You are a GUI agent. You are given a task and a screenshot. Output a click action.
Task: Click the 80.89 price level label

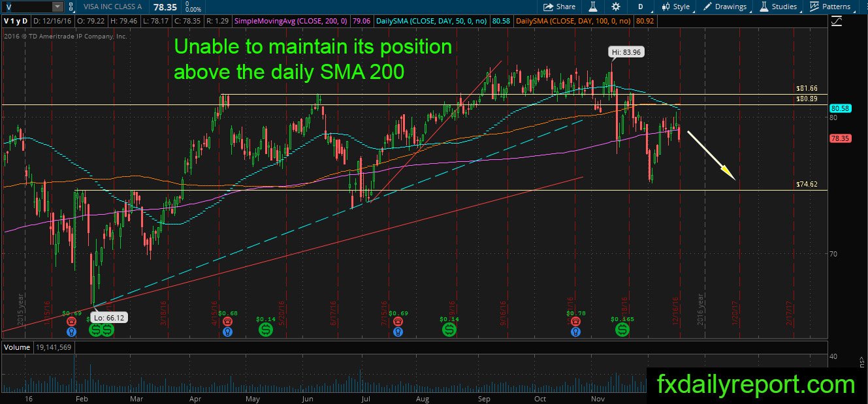[x=807, y=99]
